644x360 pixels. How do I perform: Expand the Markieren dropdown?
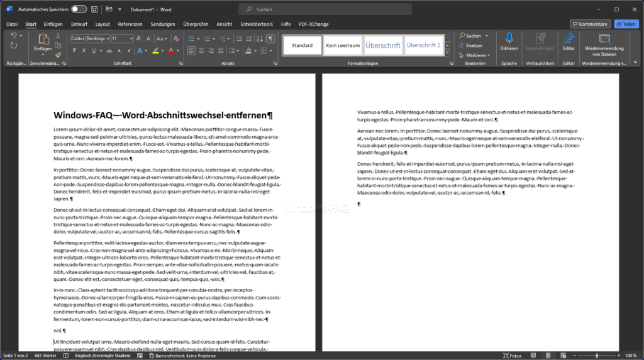489,55
